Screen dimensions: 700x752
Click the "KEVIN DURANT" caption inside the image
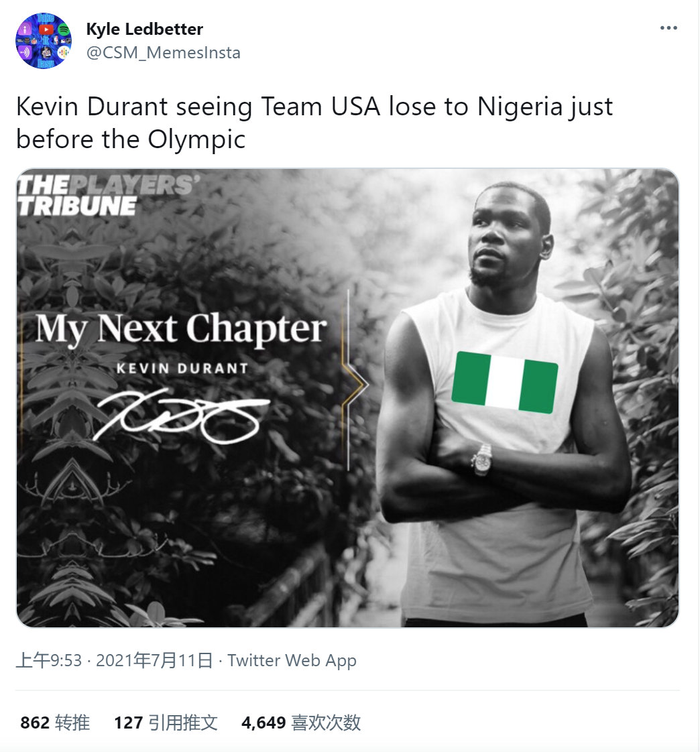tap(182, 369)
